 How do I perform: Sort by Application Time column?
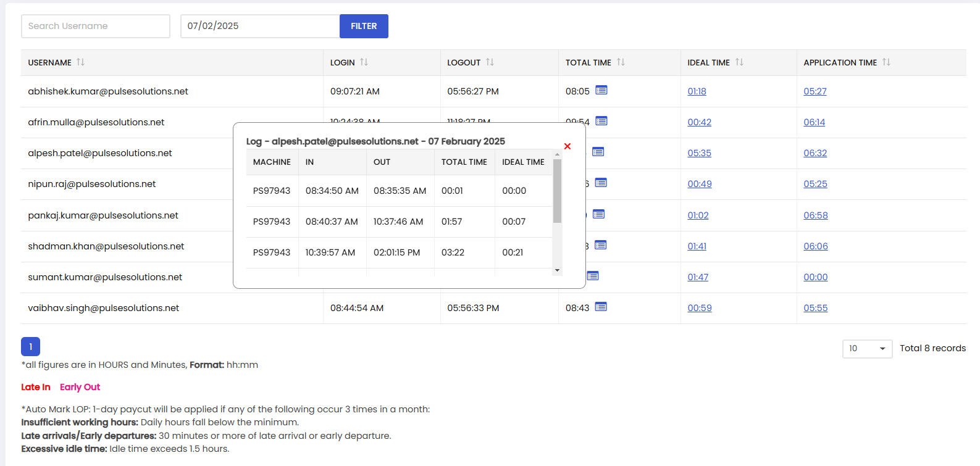[886, 62]
